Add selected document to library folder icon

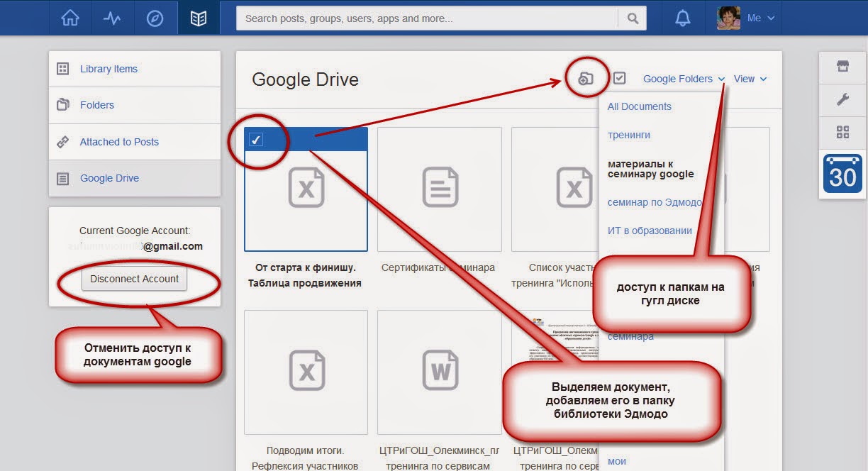pyautogui.click(x=586, y=79)
